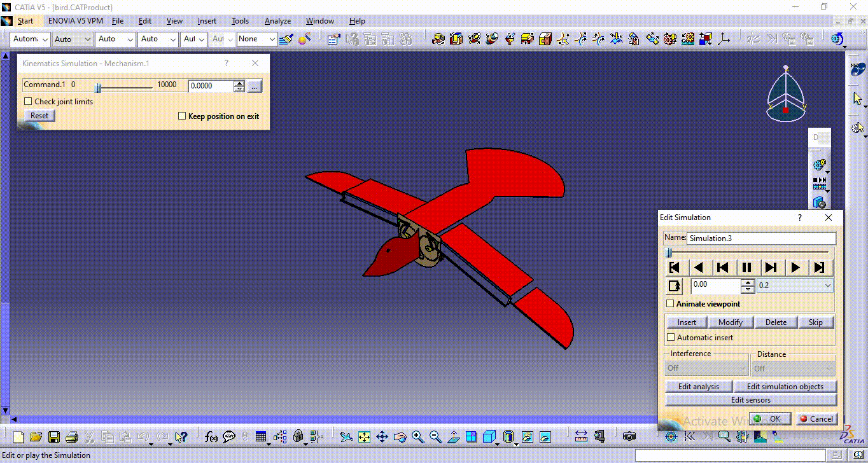Select the Rotate view tool
The height and width of the screenshot is (463, 868).
400,437
